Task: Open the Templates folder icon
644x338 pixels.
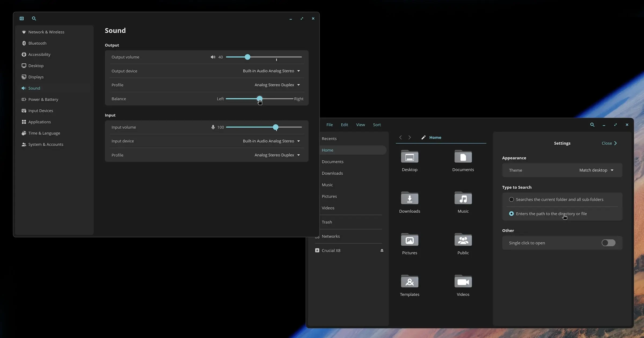Action: point(409,281)
